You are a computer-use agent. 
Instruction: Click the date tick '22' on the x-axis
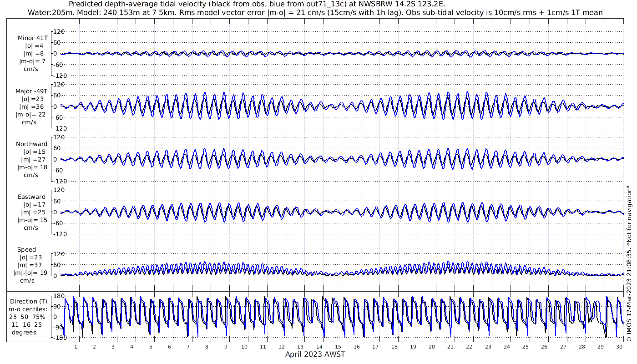tap(469, 347)
